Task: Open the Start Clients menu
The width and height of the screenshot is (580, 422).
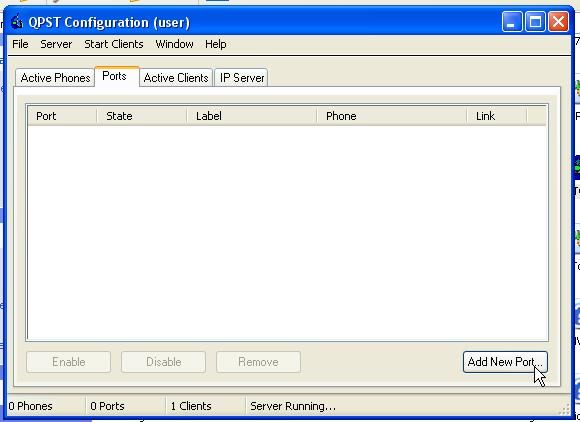Action: [x=114, y=44]
